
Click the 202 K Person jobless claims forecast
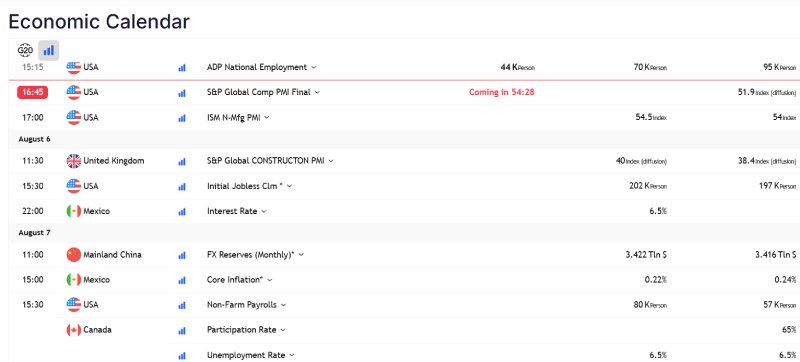[x=648, y=186]
